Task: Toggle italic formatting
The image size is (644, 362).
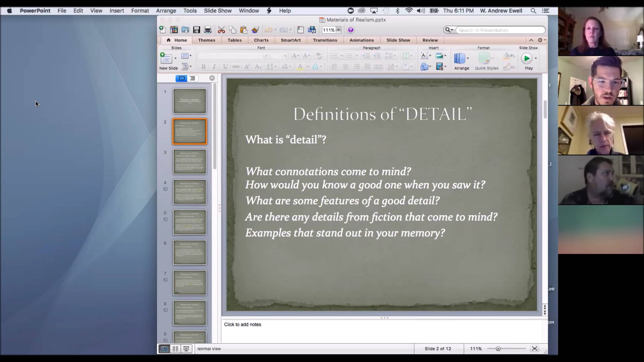Action: [x=214, y=66]
